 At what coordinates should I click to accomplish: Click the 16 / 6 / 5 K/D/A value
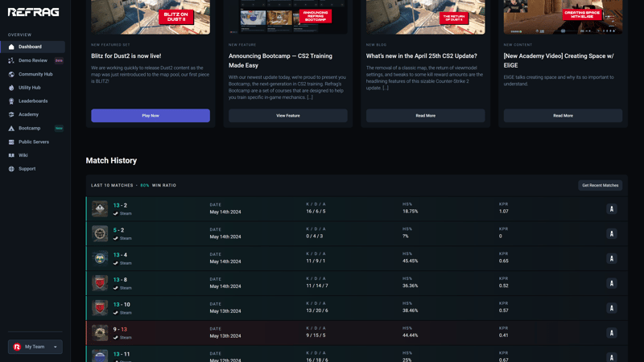[316, 212]
